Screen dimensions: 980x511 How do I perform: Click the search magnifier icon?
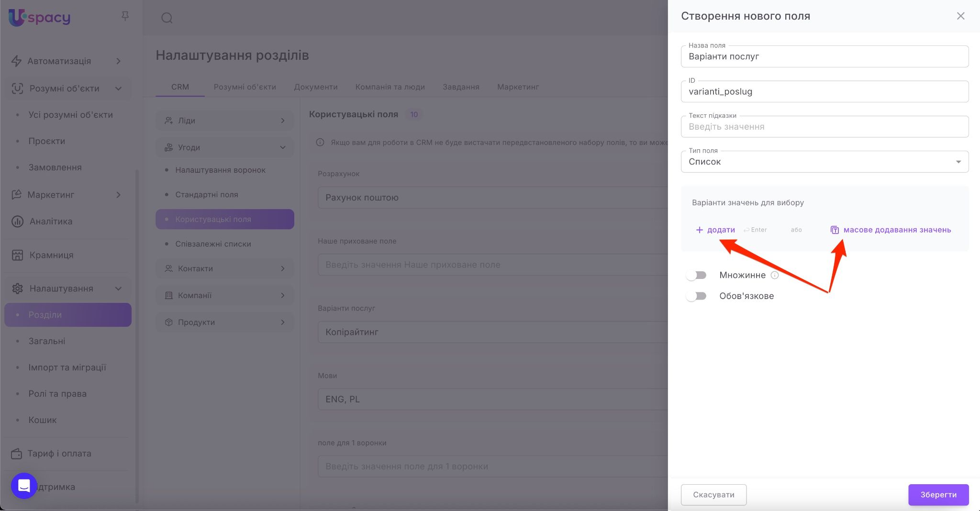(167, 18)
